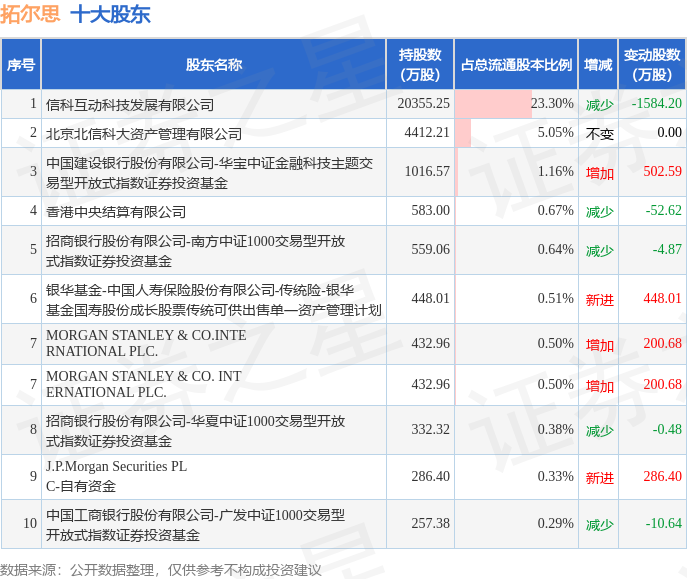Click the -10.64 change value
The width and height of the screenshot is (687, 579).
point(664,523)
